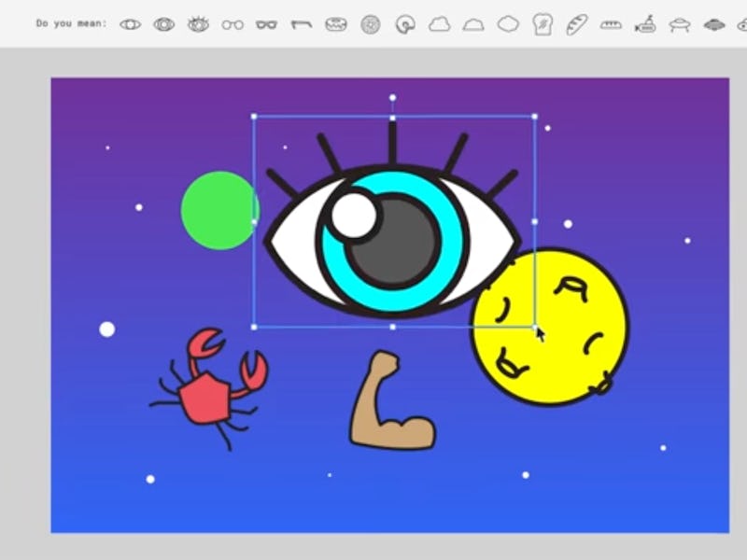
Task: Click the top-left selection corner handle
Action: pyautogui.click(x=254, y=117)
